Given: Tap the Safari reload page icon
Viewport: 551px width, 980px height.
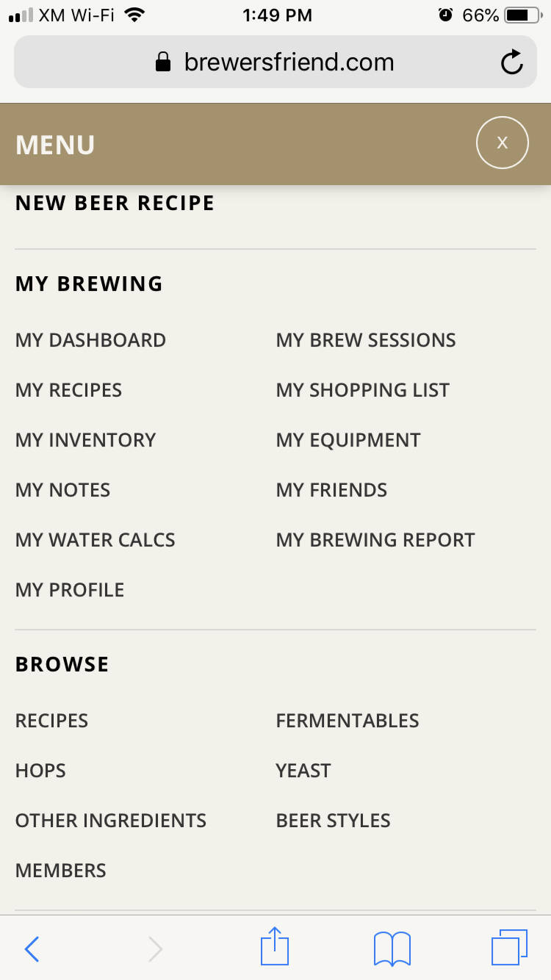Looking at the screenshot, I should 512,62.
